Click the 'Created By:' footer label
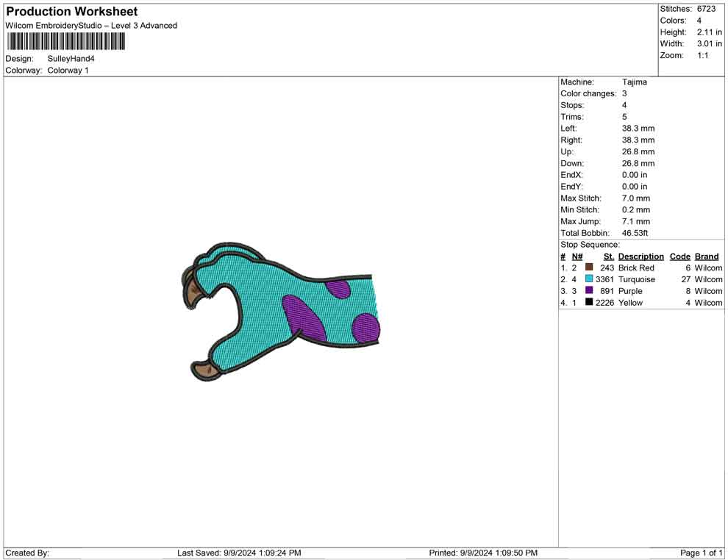728x560 pixels. [x=27, y=553]
